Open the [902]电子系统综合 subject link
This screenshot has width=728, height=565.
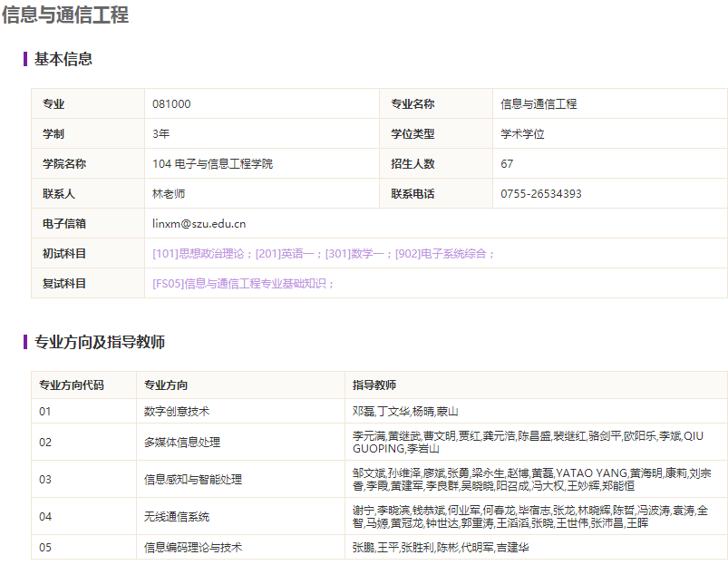click(x=441, y=254)
